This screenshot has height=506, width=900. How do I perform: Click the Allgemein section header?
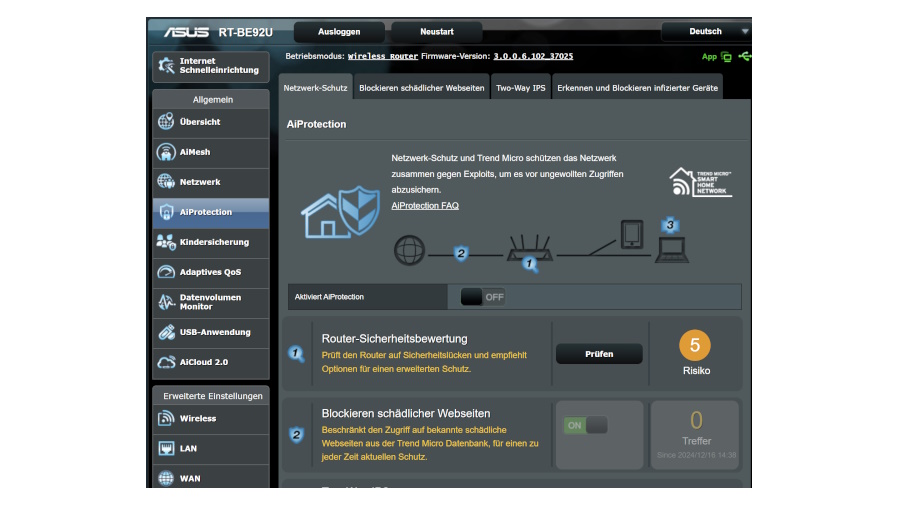[x=212, y=99]
